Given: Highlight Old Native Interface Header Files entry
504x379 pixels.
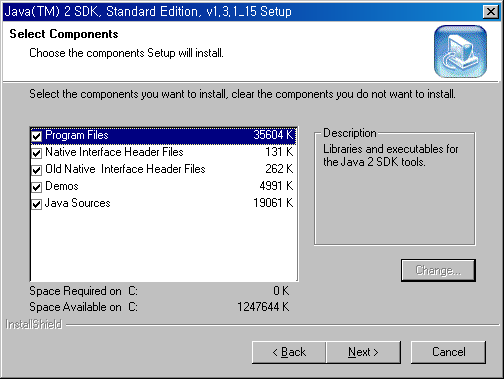Looking at the screenshot, I should coord(163,169).
